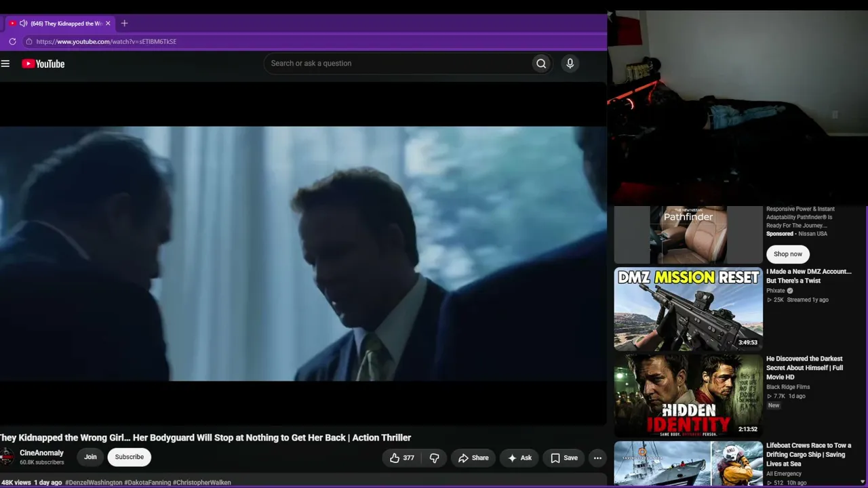This screenshot has height=488, width=868.
Task: Like the video with 377 likes
Action: pyautogui.click(x=401, y=458)
